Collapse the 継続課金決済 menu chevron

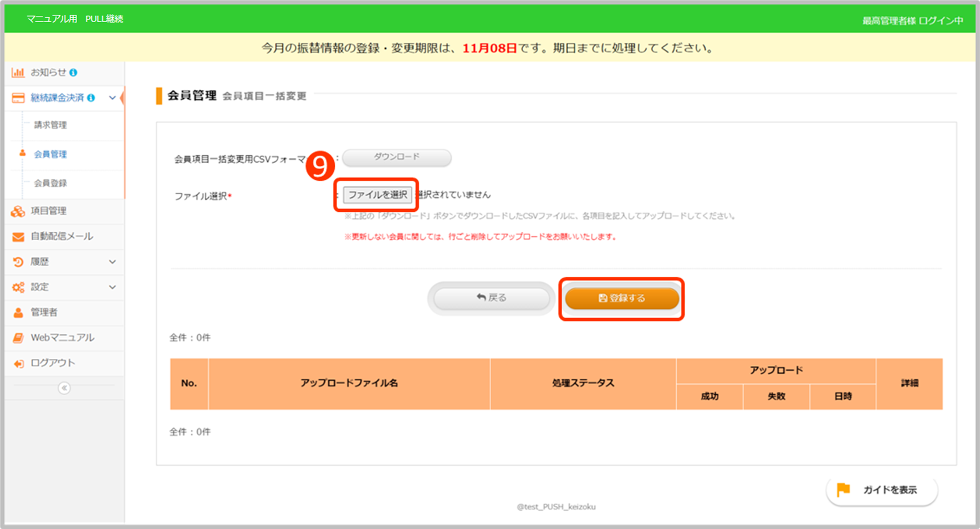point(113,98)
